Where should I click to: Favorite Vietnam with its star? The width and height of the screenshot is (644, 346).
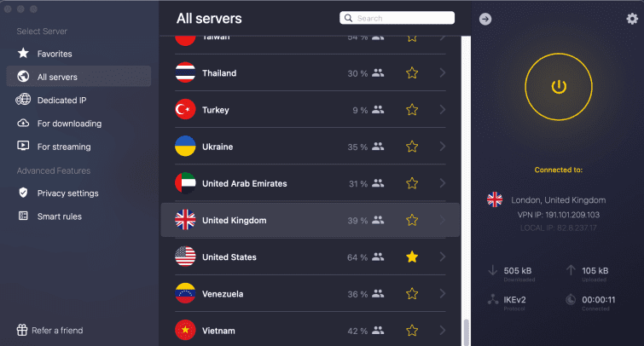[412, 331]
